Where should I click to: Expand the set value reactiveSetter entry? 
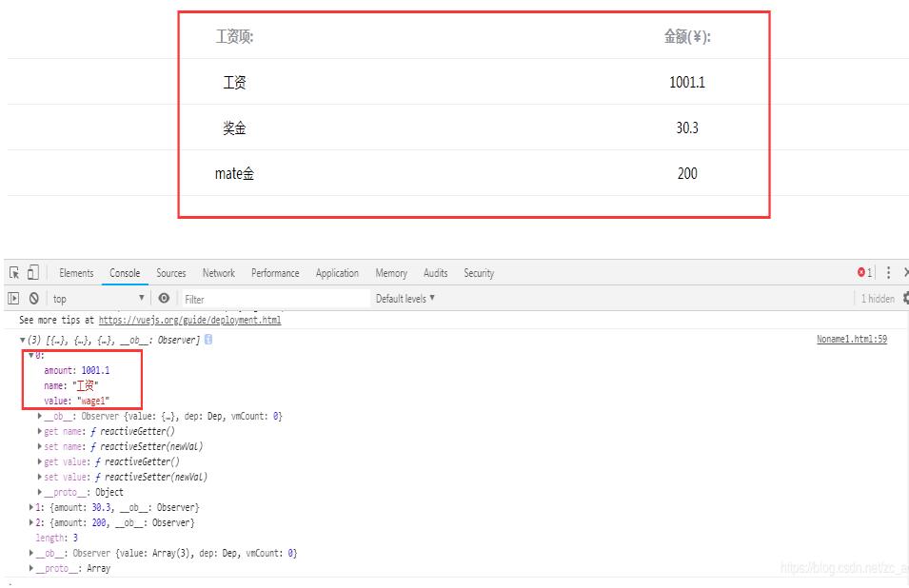click(x=39, y=477)
